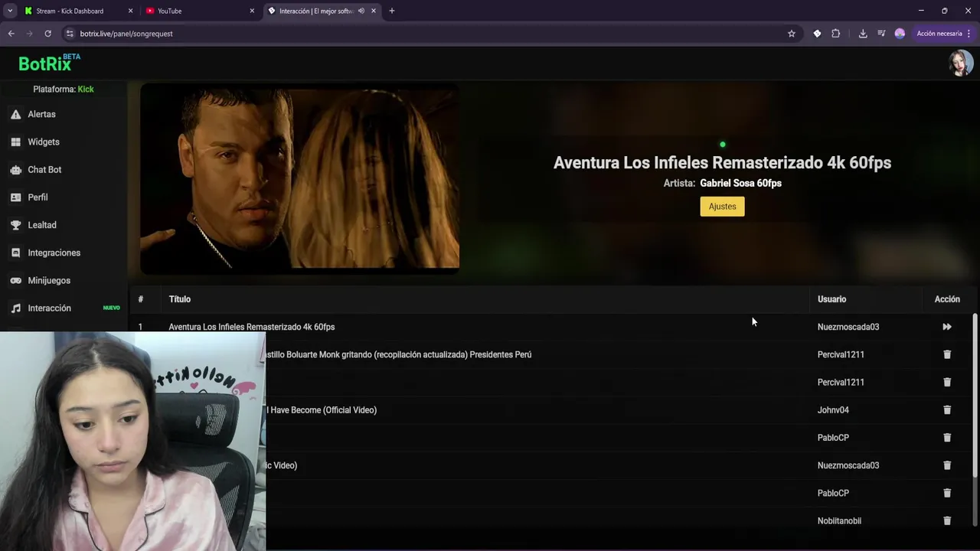Click the Usuario column header
Screen dimensions: 980x551
831,299
